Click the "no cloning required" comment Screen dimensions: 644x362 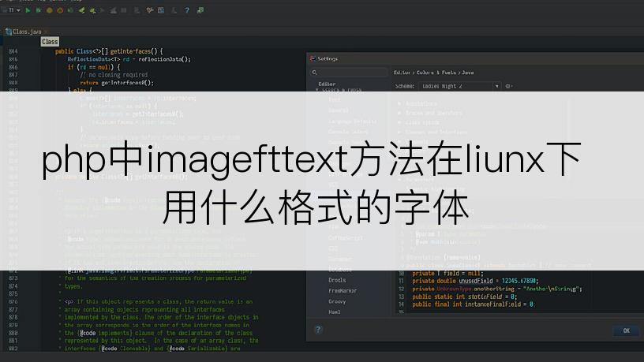[x=114, y=75]
